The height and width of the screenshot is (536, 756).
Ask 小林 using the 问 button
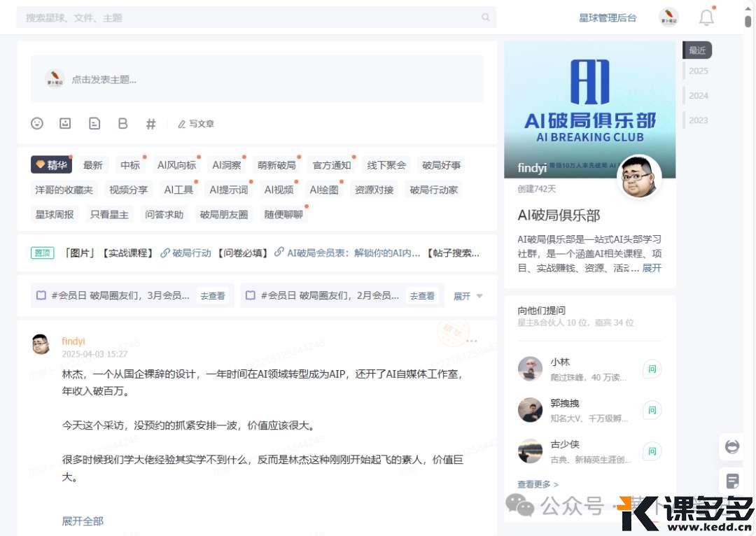tap(652, 369)
